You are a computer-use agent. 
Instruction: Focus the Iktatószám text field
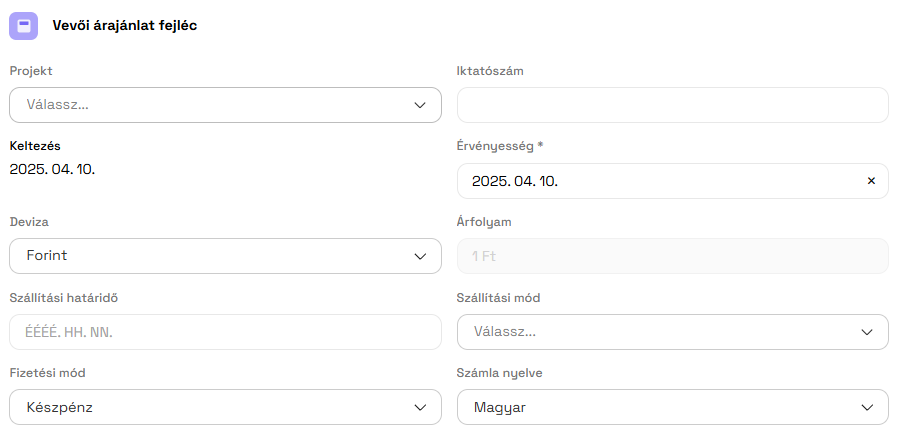[x=672, y=105]
